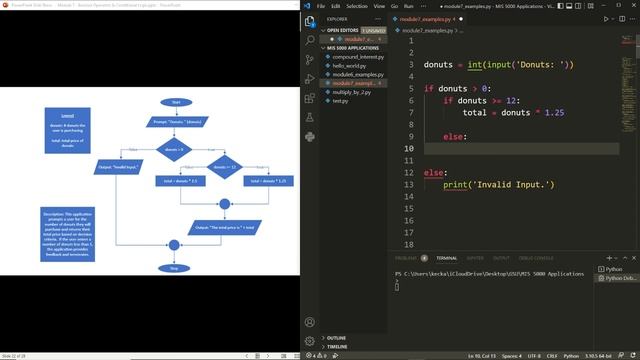Open editor More Actions ellipsis
This screenshot has width=640, height=360.
point(632,19)
